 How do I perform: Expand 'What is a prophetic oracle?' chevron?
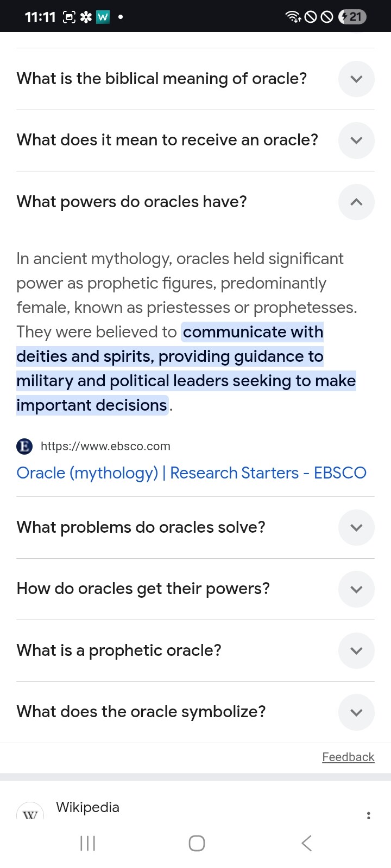pyautogui.click(x=356, y=650)
